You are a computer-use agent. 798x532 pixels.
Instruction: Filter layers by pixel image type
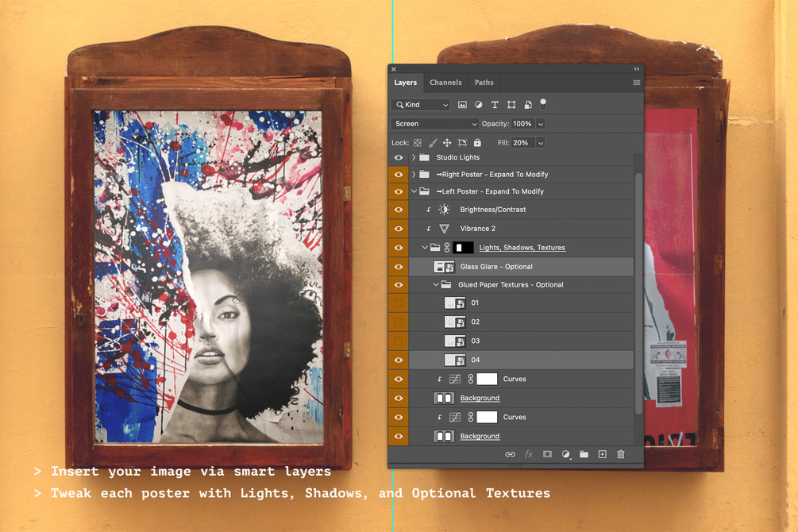pyautogui.click(x=462, y=104)
